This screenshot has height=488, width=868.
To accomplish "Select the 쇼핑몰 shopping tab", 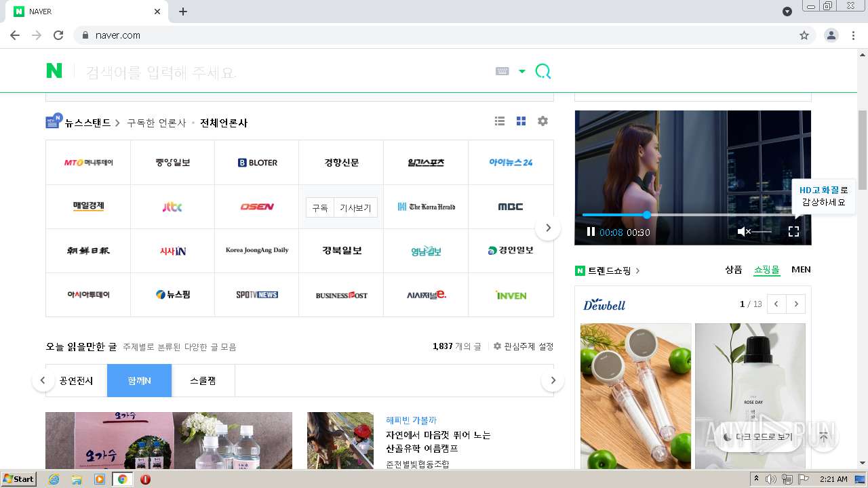I will coord(767,270).
